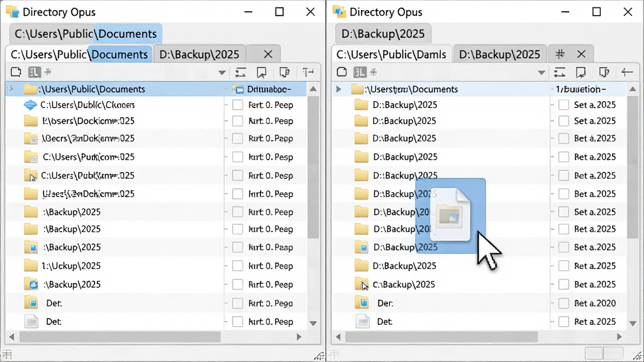
Task: Click the swap arrows icon in left window toolbar
Action: pos(241,73)
